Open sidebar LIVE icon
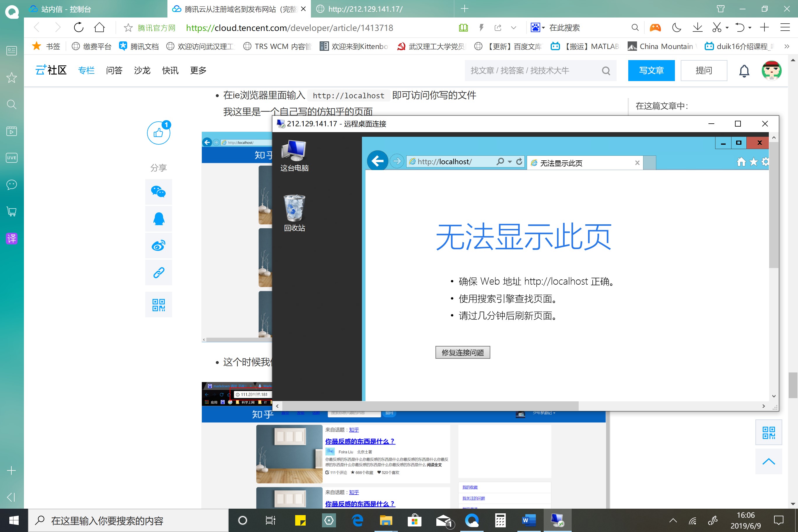 [12, 158]
